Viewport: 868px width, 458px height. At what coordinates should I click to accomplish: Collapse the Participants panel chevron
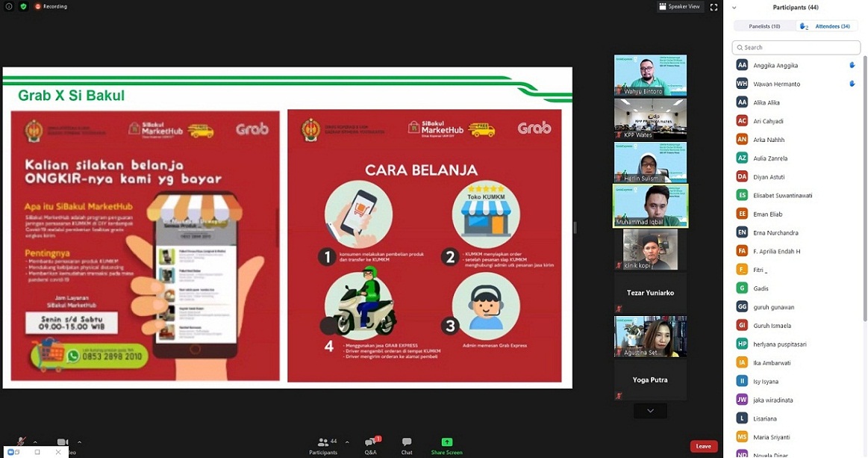click(x=734, y=7)
